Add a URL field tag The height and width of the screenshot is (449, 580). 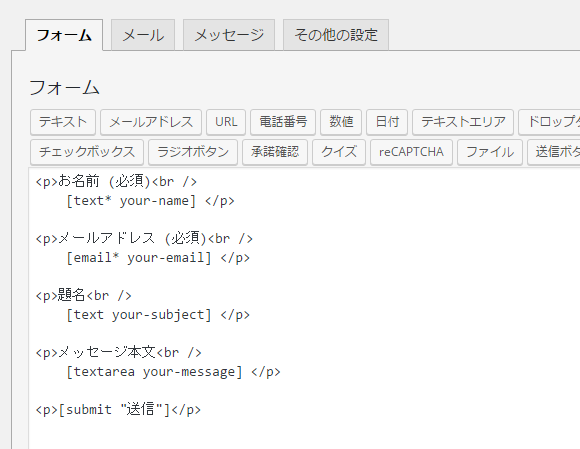226,122
